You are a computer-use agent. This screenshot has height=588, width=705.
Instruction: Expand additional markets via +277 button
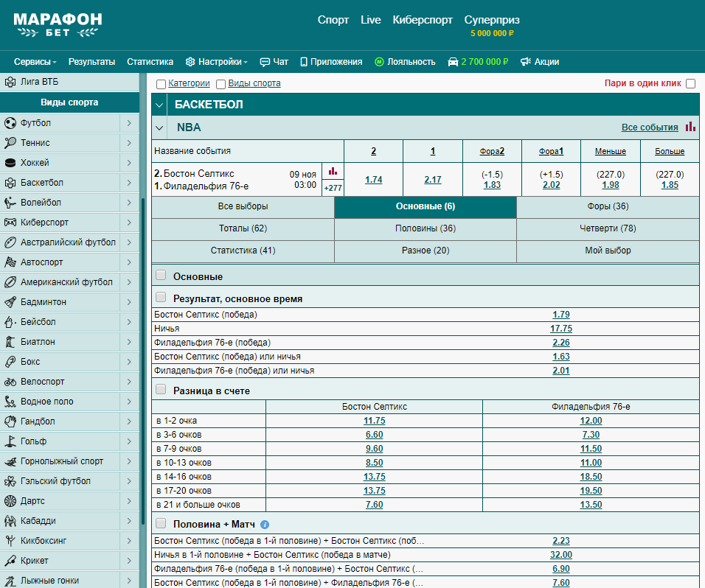coord(333,188)
